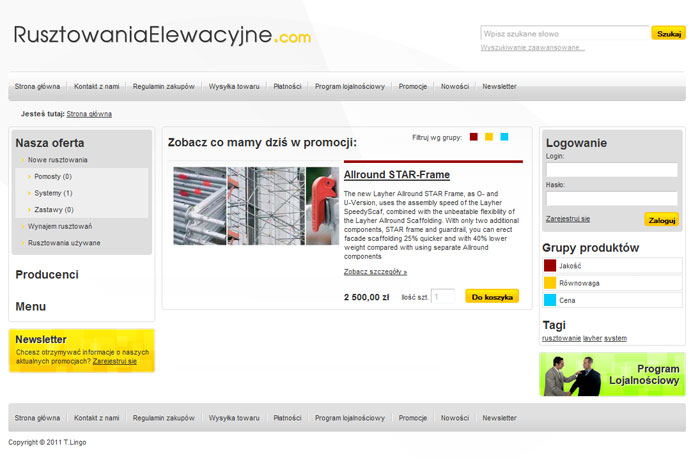The width and height of the screenshot is (700, 460).
Task: Click the 'layher' tag
Action: 592,339
